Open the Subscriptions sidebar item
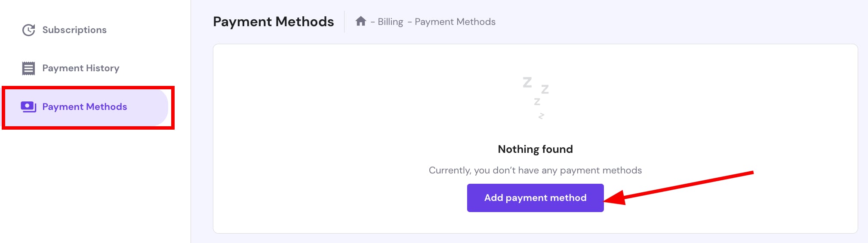 pyautogui.click(x=74, y=30)
